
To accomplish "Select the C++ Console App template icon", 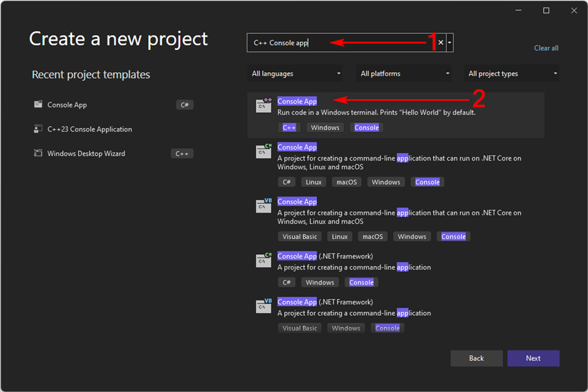I will pyautogui.click(x=264, y=105).
